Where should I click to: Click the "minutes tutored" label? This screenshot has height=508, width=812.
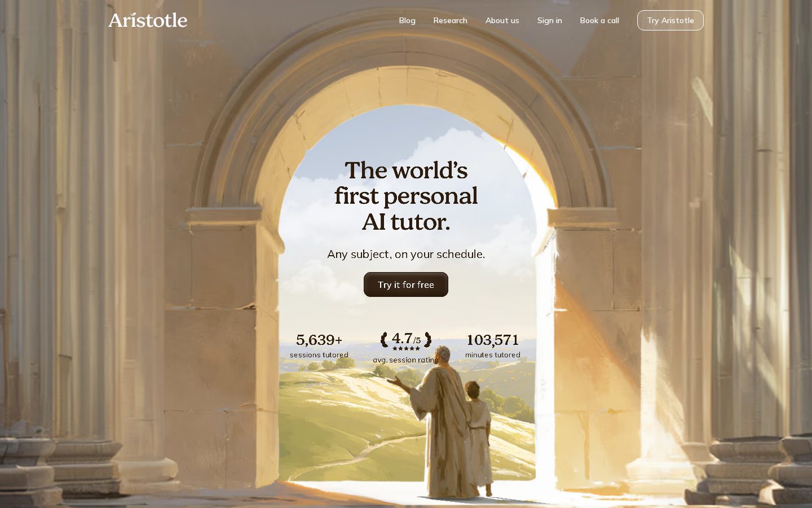493,355
